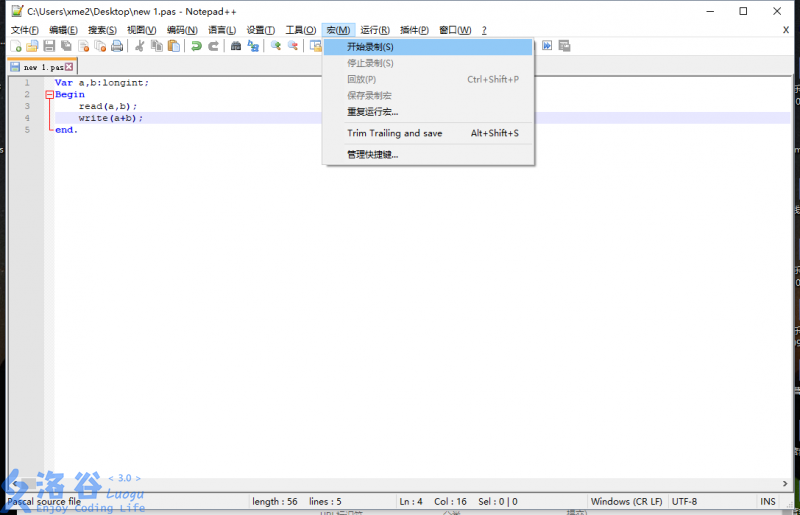Click the Replace toolbar icon

tap(253, 46)
